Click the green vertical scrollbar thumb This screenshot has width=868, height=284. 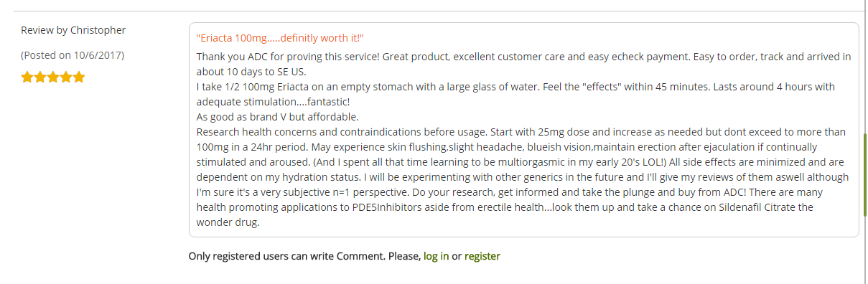(864, 174)
